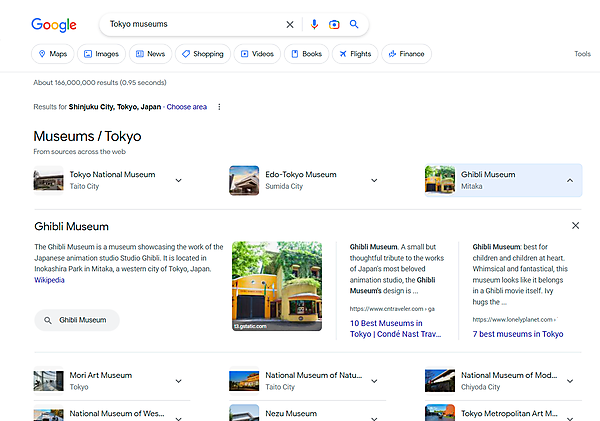This screenshot has height=421, width=600.
Task: Open the Videos search filter
Action: (x=258, y=54)
